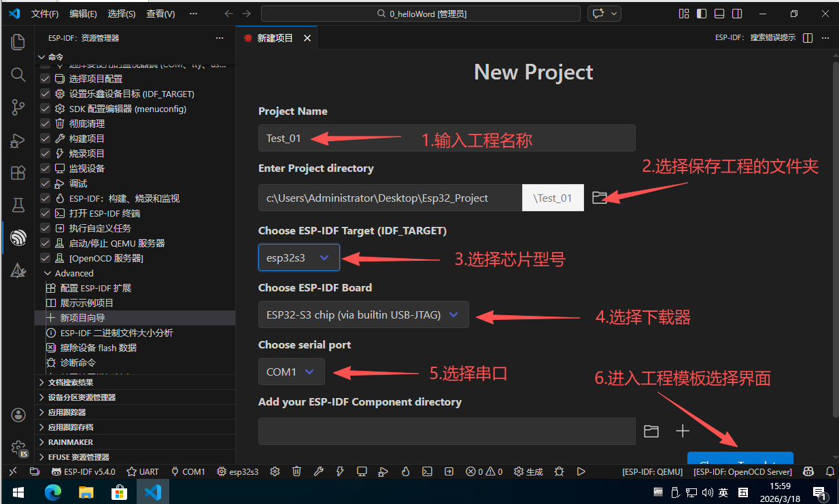This screenshot has width=839, height=504.
Task: Click the notifications bell in status bar
Action: 829,471
